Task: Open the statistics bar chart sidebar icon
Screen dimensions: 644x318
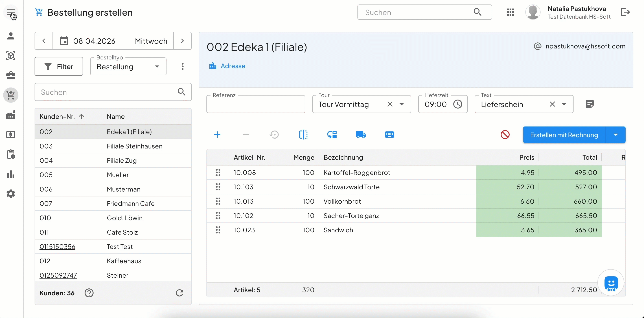Action: click(x=11, y=174)
